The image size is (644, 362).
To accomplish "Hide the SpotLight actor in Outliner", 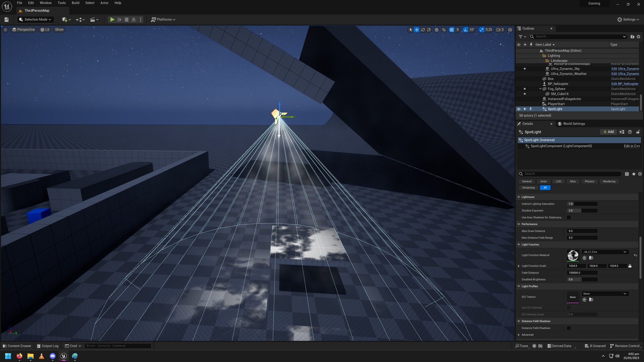I will point(519,109).
